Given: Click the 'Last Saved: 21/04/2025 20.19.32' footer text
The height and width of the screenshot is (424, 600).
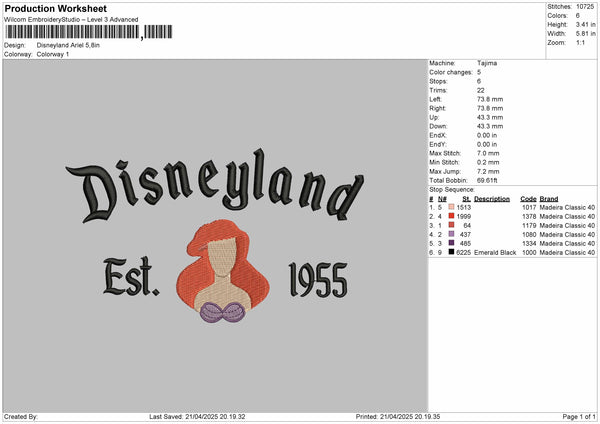Looking at the screenshot, I should coord(197,416).
